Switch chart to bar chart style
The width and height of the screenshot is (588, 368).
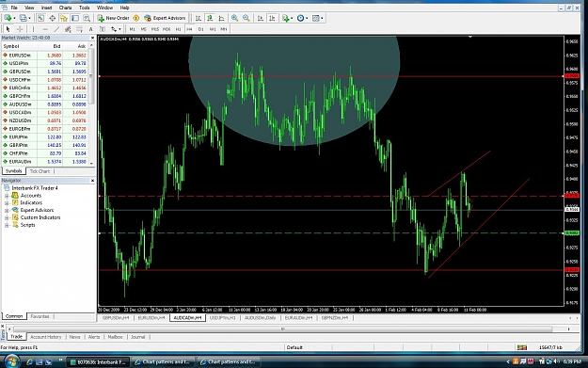[x=199, y=18]
